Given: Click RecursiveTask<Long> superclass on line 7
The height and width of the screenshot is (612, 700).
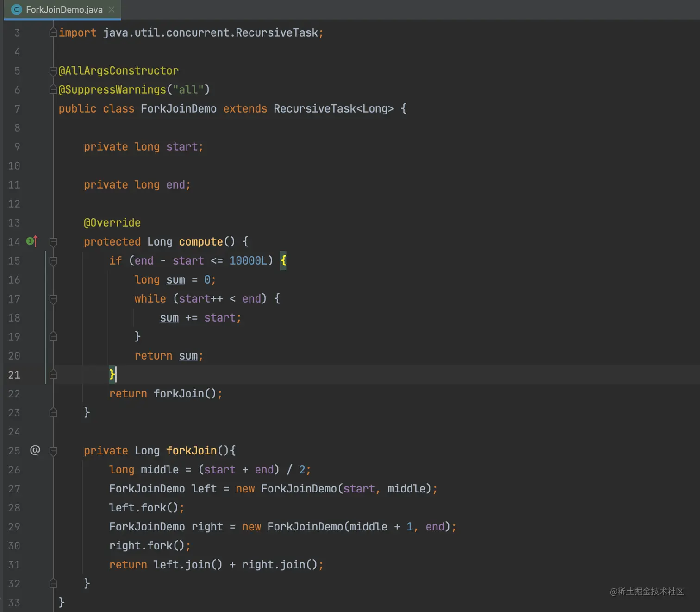Looking at the screenshot, I should (x=333, y=109).
